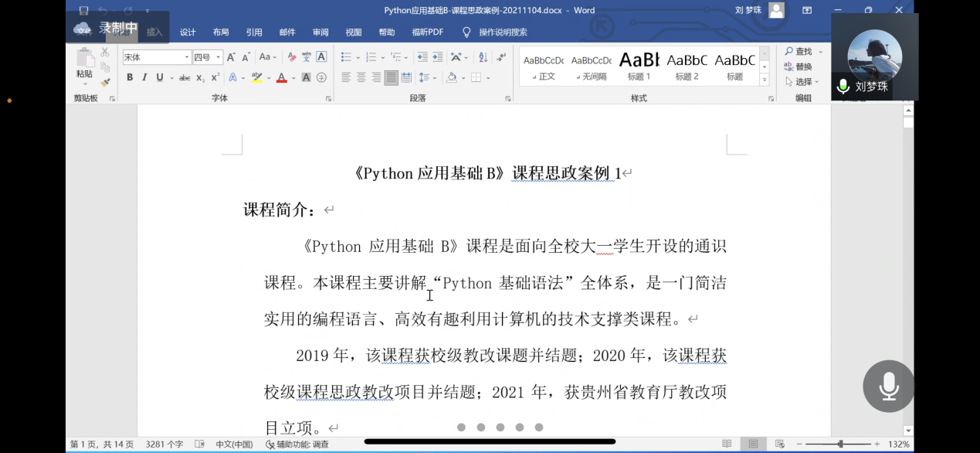Click the zoom slider in status bar

click(x=840, y=444)
